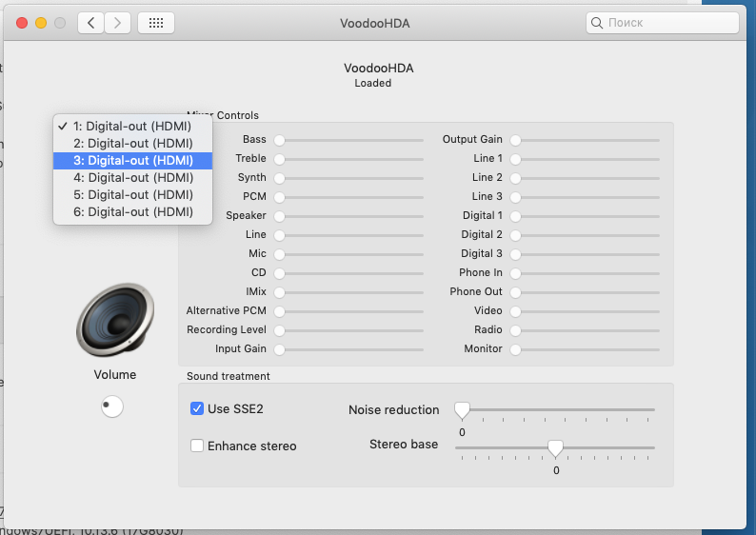This screenshot has width=756, height=535.
Task: Choose 3: Digital-out (HDMI) highlighted item
Action: [132, 161]
